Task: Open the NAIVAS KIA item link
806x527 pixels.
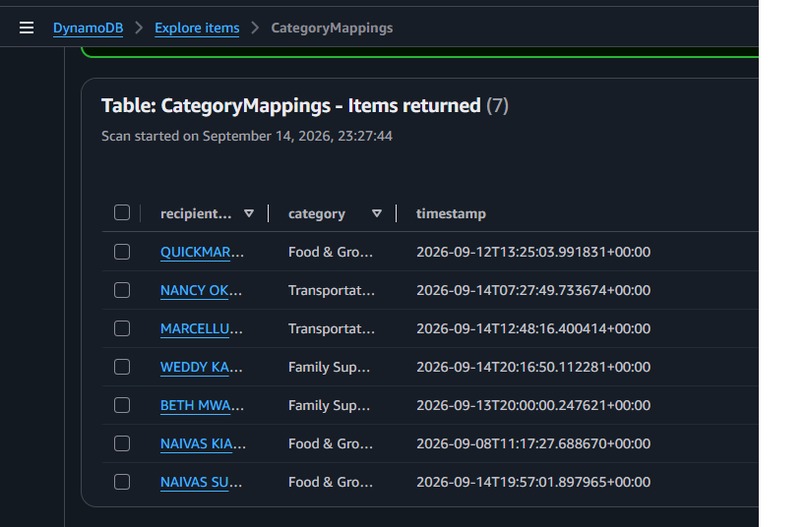Action: point(203,444)
